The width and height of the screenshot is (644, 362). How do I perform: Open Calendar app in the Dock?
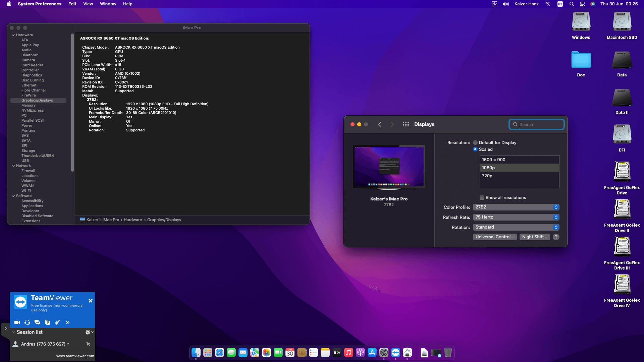point(290,353)
